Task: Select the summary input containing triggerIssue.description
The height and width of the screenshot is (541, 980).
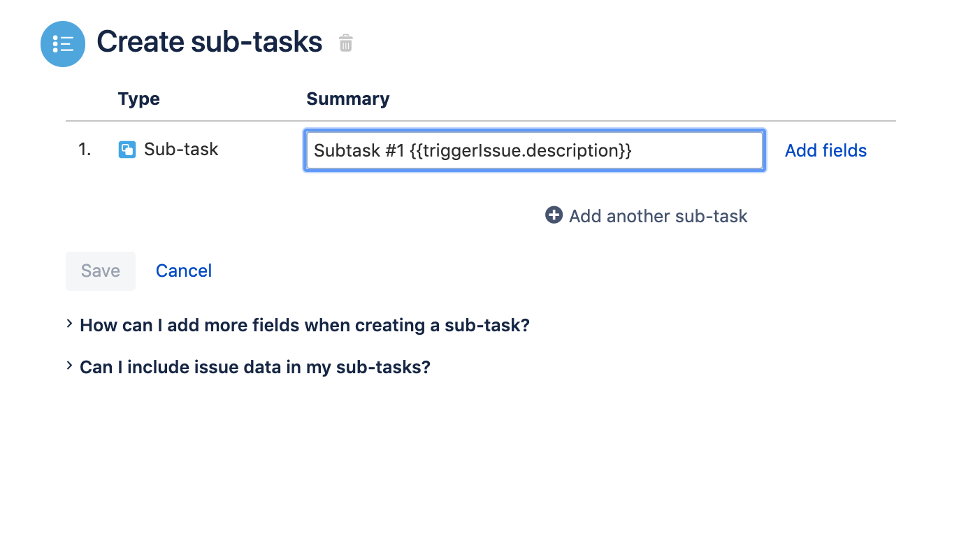Action: pos(533,150)
